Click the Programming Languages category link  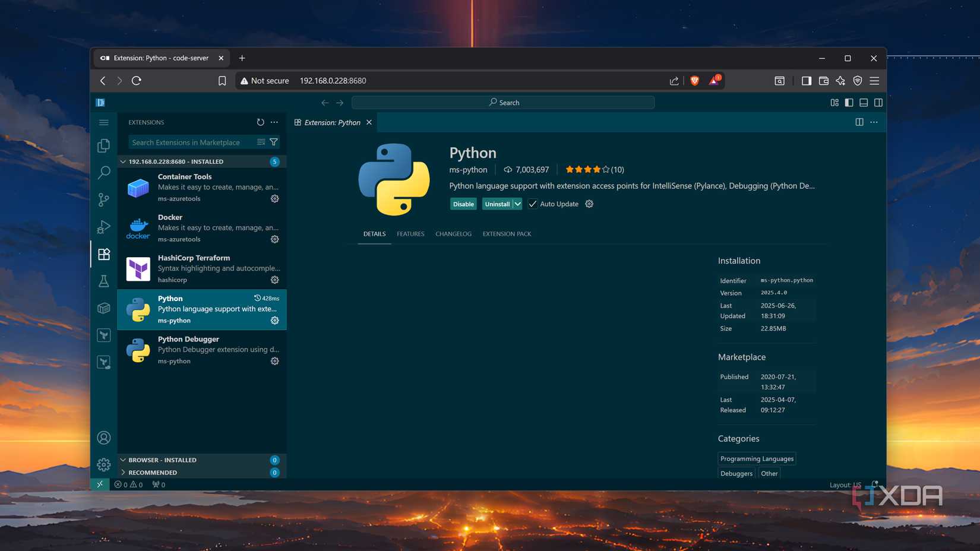(757, 458)
